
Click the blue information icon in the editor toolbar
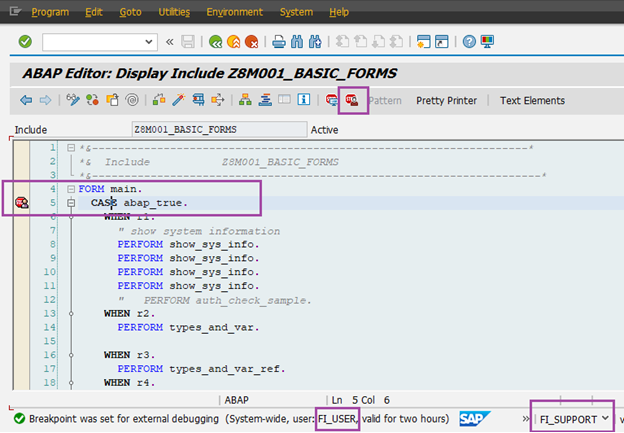[304, 99]
